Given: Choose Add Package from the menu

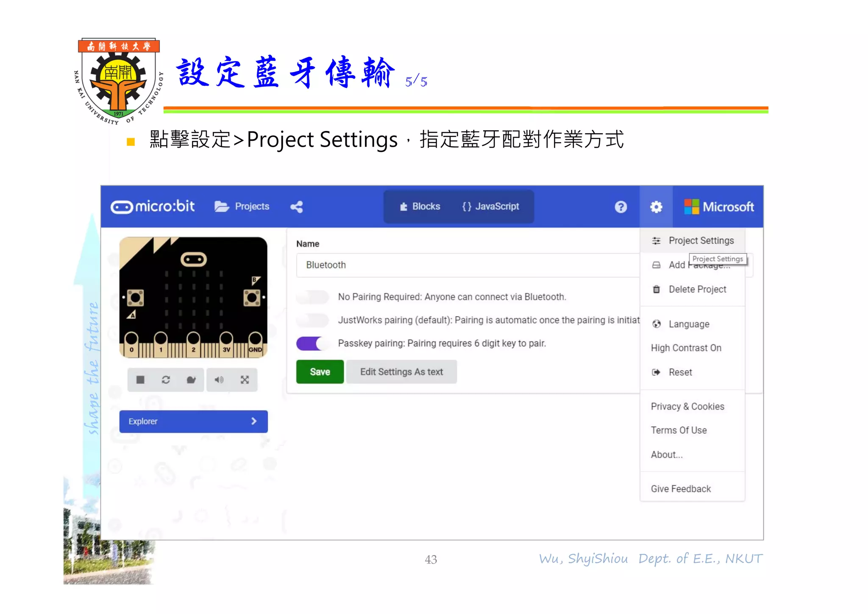Looking at the screenshot, I should coord(693,265).
